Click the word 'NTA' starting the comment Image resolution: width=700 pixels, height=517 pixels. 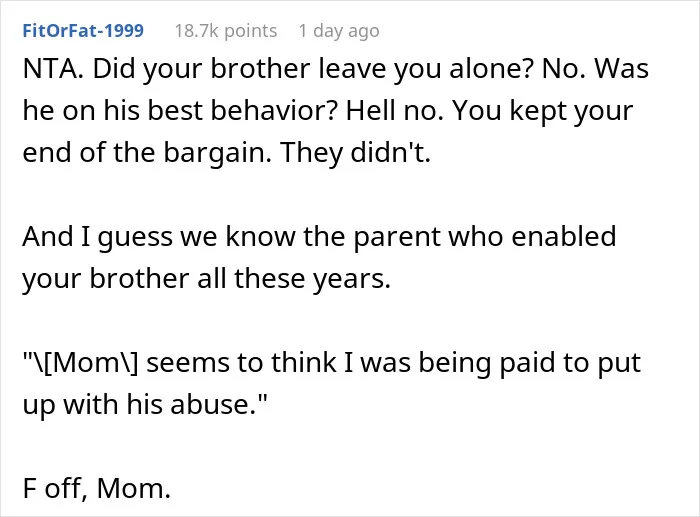click(50, 69)
